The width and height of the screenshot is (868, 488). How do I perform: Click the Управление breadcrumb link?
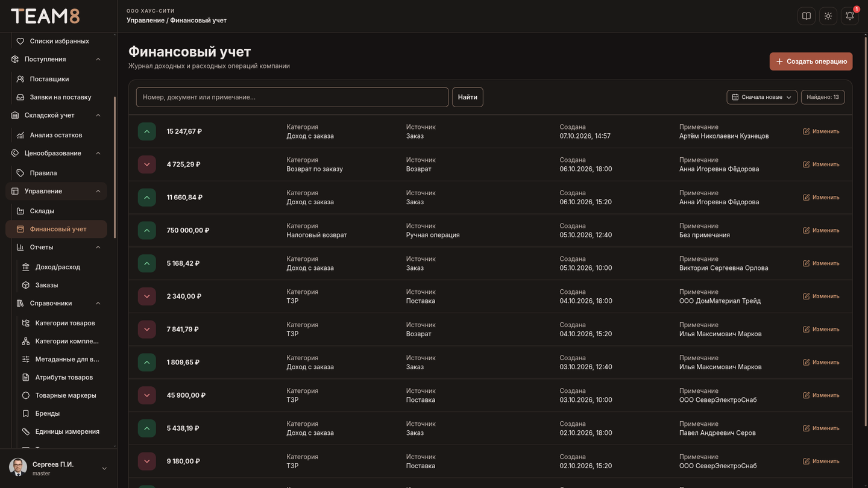145,20
